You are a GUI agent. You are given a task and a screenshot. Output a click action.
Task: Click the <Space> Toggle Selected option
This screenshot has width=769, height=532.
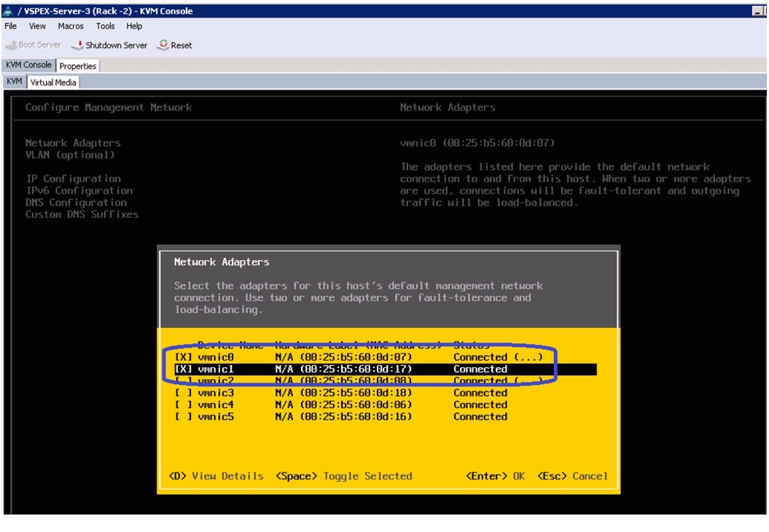pos(344,476)
